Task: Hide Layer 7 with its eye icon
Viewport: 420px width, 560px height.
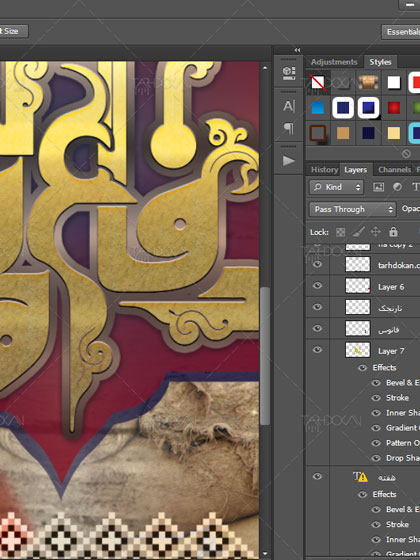Action: (x=317, y=350)
